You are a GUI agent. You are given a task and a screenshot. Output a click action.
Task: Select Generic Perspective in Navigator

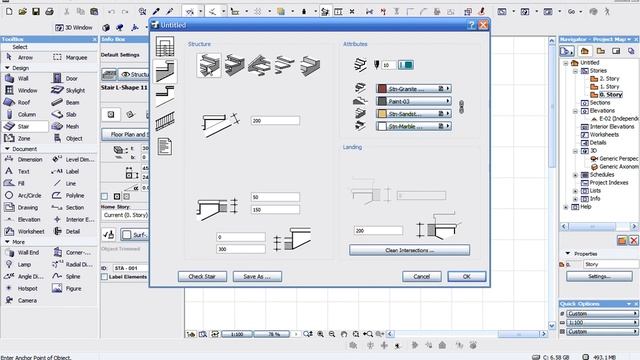pos(618,158)
